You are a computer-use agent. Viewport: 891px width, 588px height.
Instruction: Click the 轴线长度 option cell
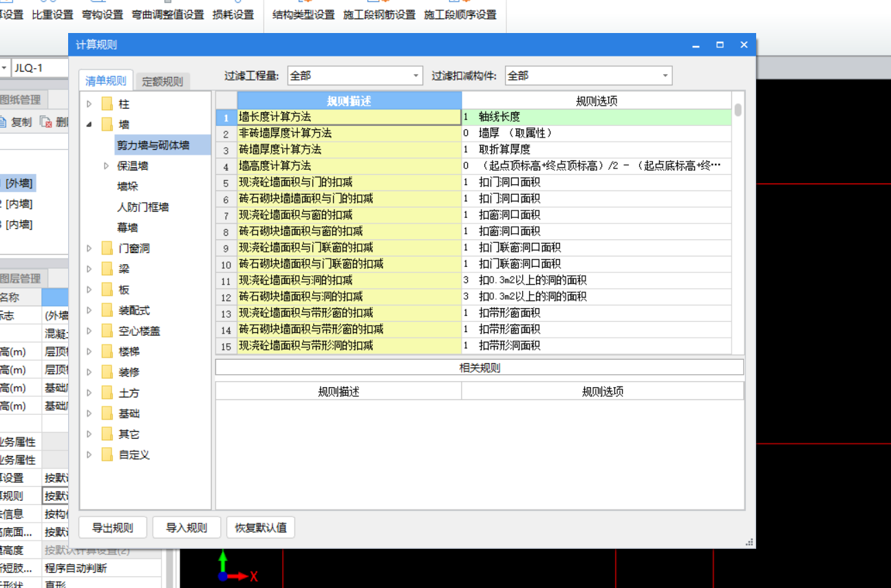click(597, 117)
